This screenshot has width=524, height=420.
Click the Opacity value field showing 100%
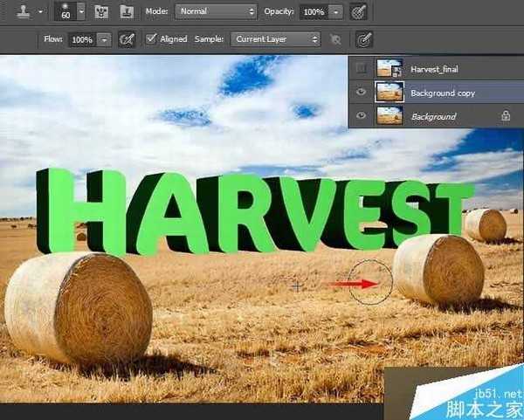point(312,12)
